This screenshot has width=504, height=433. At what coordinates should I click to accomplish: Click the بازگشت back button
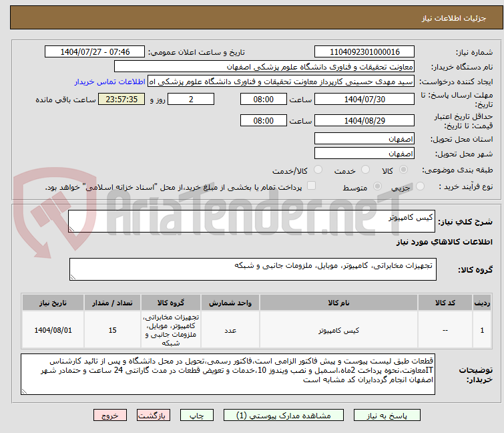[x=154, y=416]
